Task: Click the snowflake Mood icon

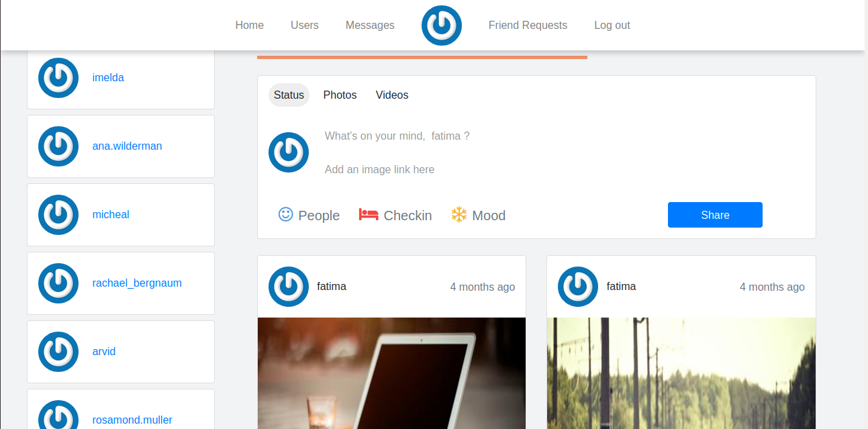Action: click(x=459, y=214)
